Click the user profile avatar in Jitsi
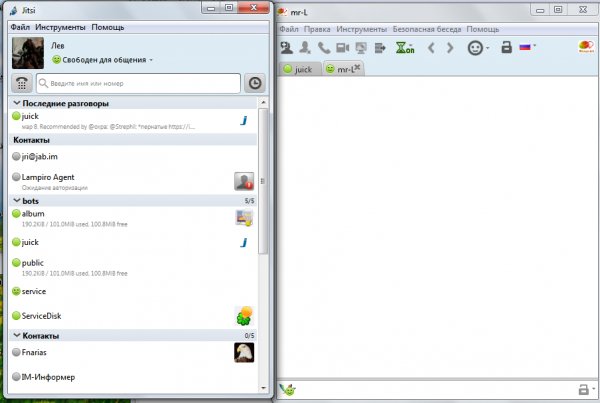 [28, 53]
